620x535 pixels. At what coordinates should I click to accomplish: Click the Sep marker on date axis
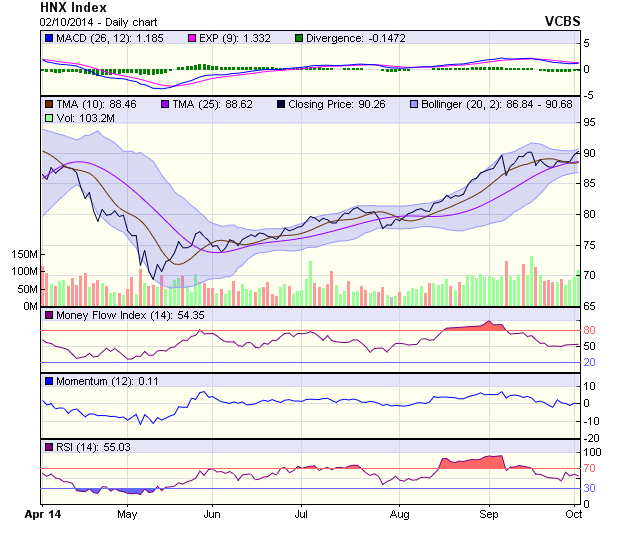[x=489, y=513]
